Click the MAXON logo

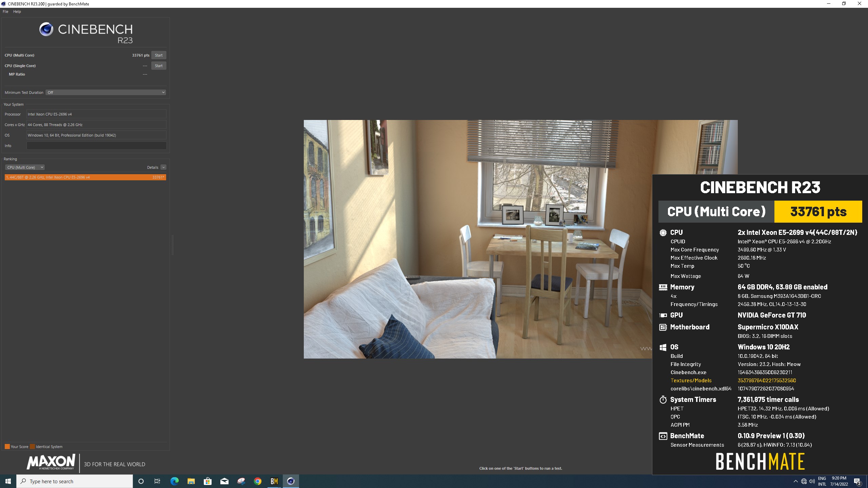51,462
